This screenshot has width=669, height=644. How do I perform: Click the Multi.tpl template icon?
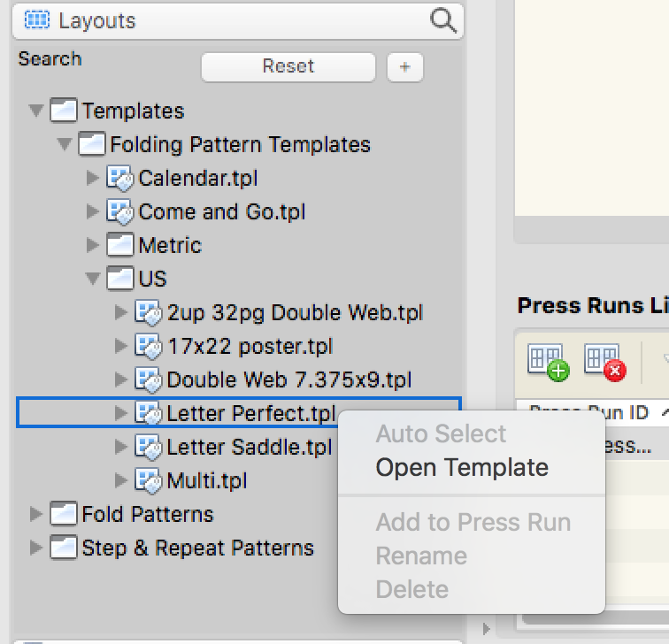148,481
